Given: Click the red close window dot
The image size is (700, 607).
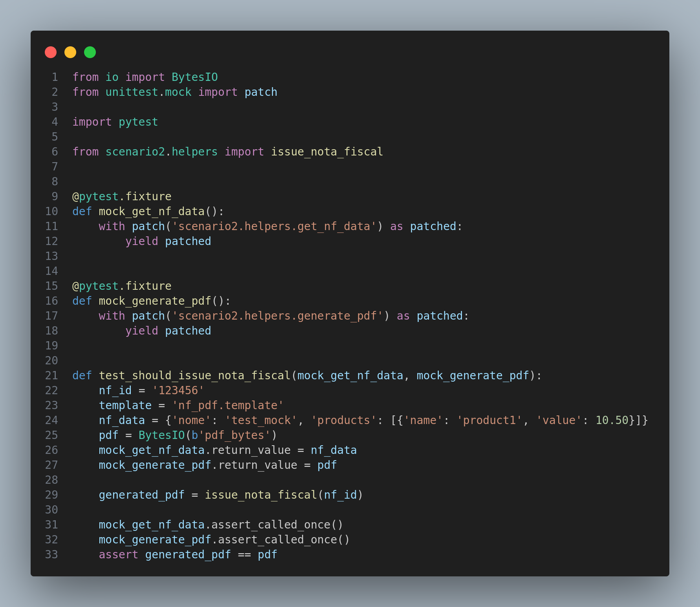Looking at the screenshot, I should coord(51,52).
